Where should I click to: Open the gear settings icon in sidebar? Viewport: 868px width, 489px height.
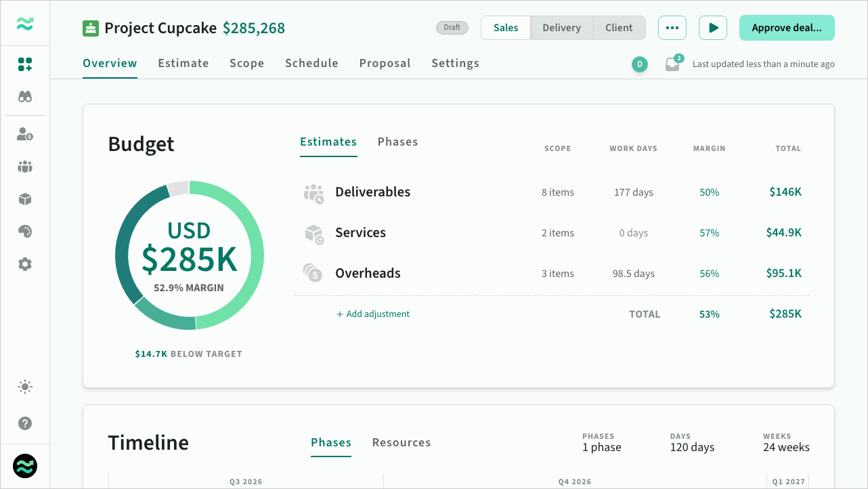click(x=25, y=264)
